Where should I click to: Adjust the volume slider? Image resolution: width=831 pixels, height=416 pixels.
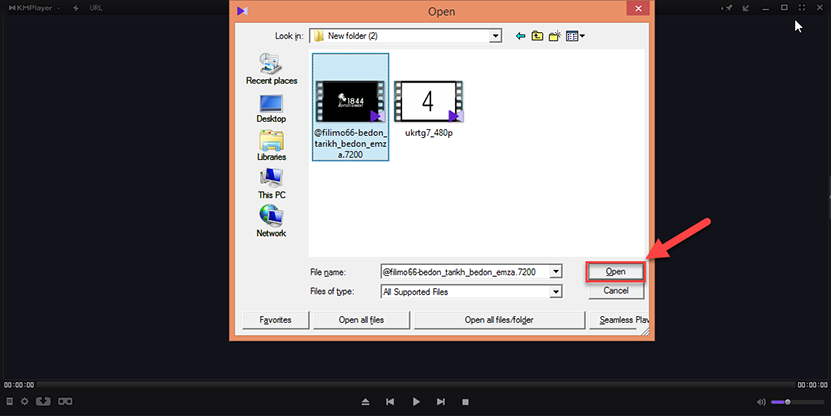pyautogui.click(x=797, y=402)
